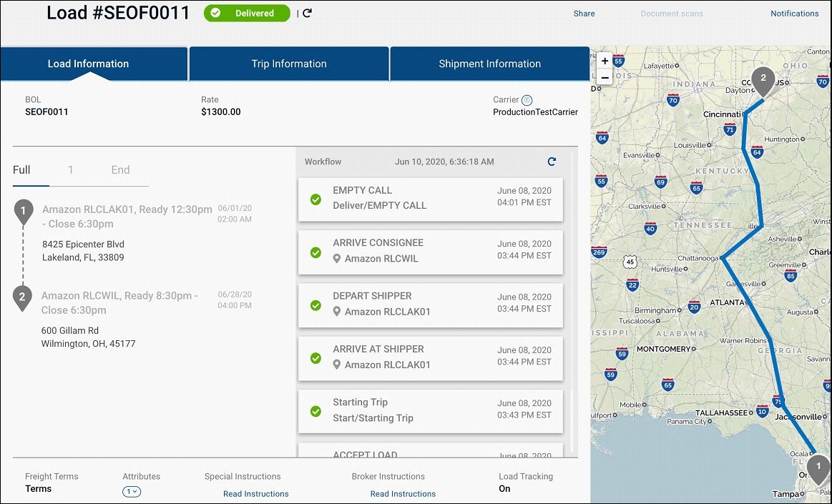The width and height of the screenshot is (832, 504).
Task: Click the green checkmark on EMPTY CALL
Action: [x=315, y=200]
